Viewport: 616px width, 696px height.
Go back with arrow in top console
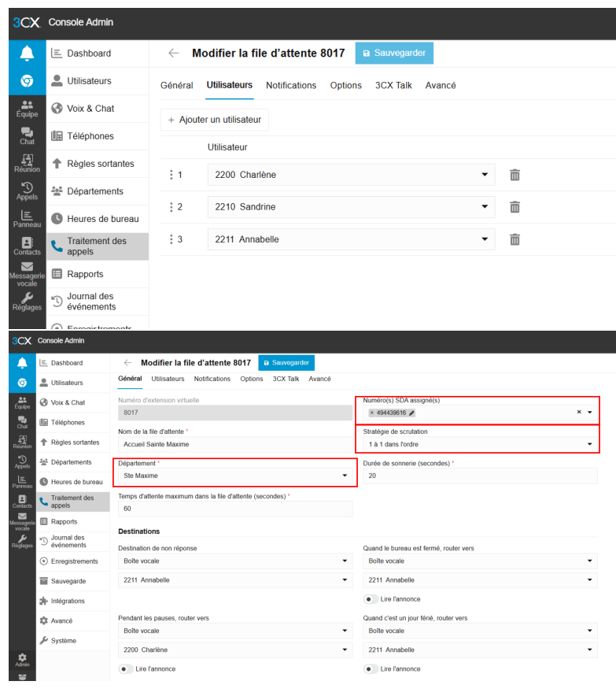pyautogui.click(x=173, y=54)
